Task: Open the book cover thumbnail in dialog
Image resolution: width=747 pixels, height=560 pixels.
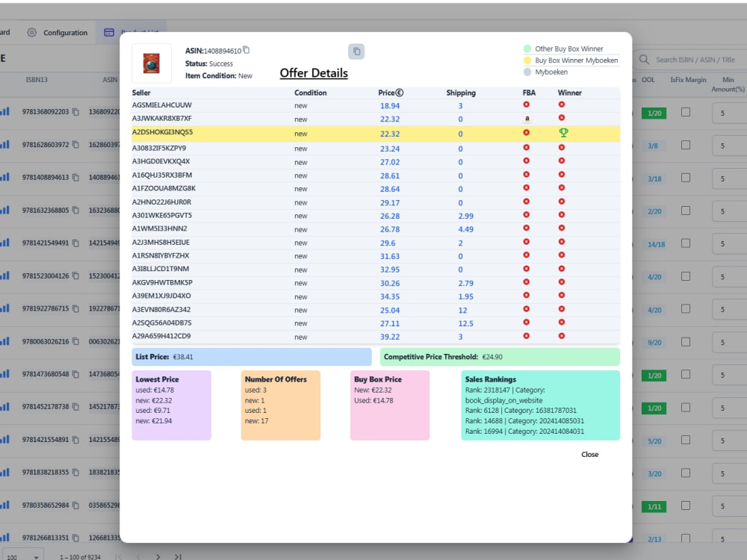Action: (x=152, y=63)
